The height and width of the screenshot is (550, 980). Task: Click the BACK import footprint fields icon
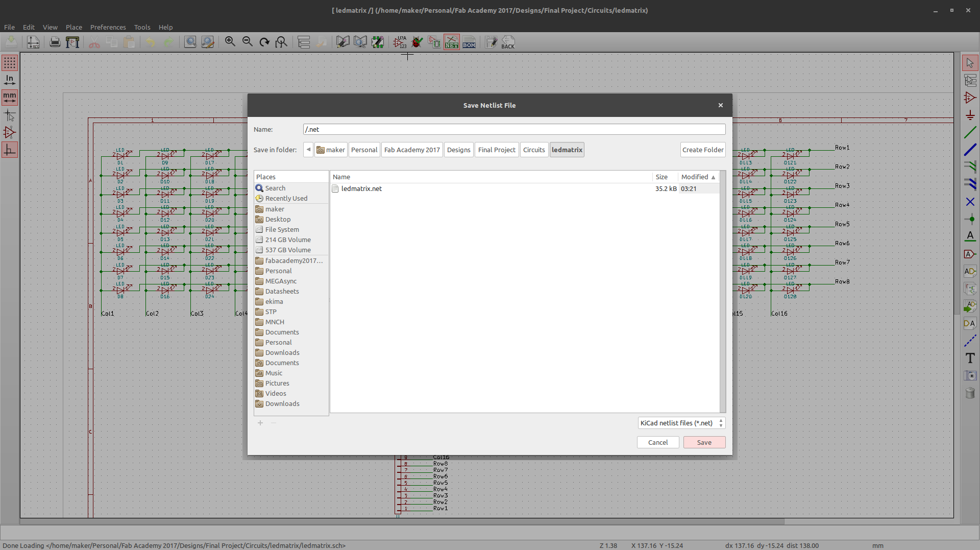pos(508,42)
